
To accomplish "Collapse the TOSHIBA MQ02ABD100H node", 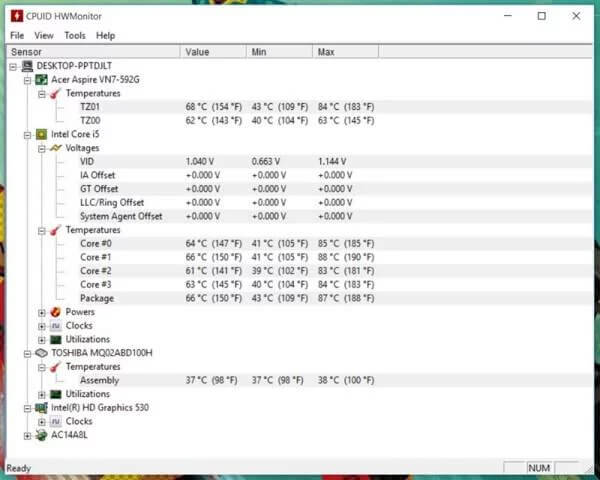I will pyautogui.click(x=27, y=354).
